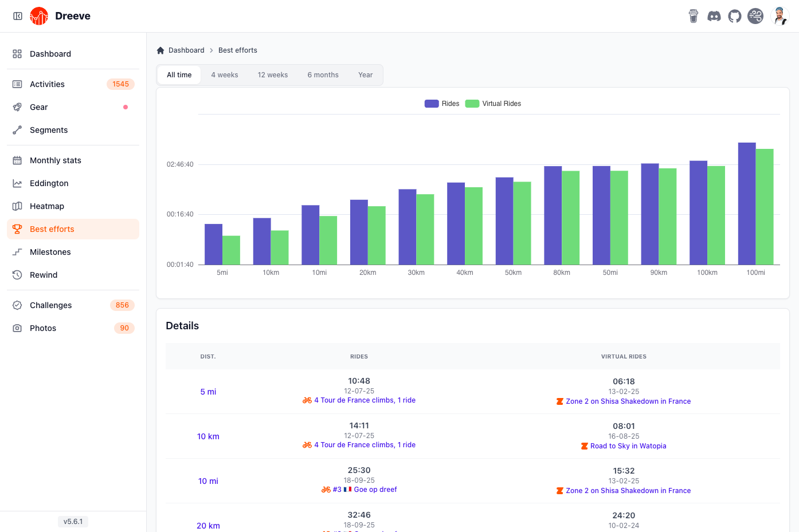Viewport: 799px width, 532px height.
Task: Click the wind globe icon in the header
Action: click(755, 16)
